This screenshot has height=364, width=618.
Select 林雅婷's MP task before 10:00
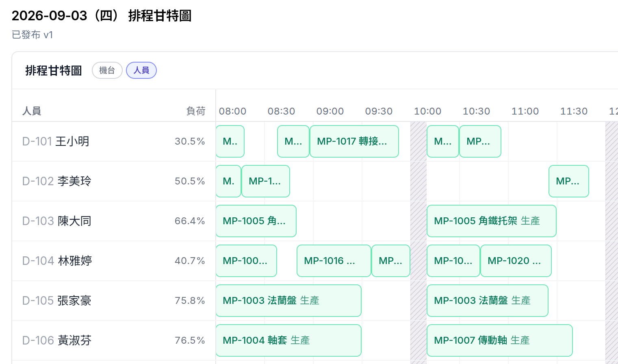pyautogui.click(x=391, y=261)
